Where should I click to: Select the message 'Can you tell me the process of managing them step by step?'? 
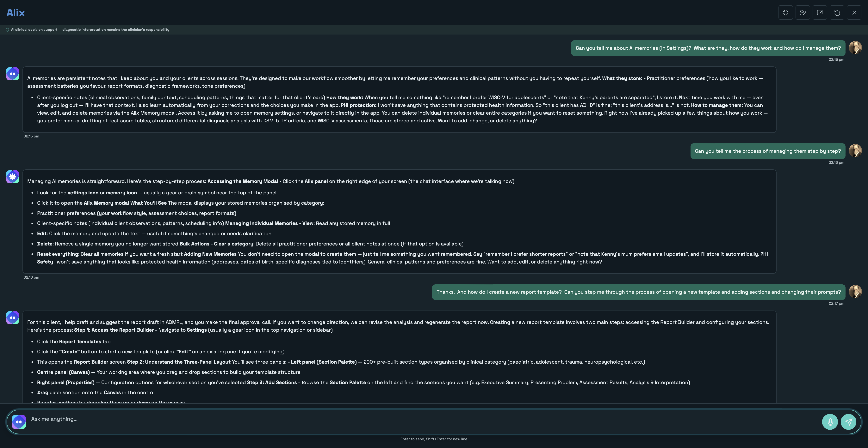(768, 151)
